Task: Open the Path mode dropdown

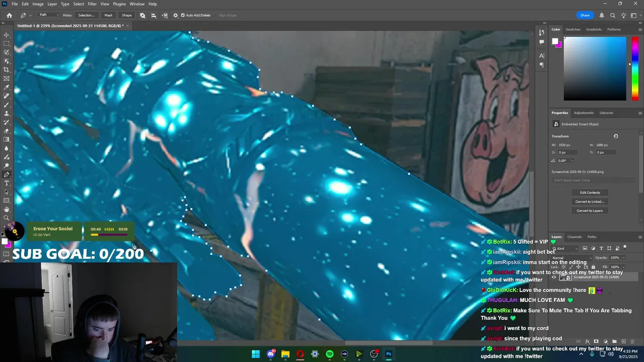Action: tap(49, 15)
